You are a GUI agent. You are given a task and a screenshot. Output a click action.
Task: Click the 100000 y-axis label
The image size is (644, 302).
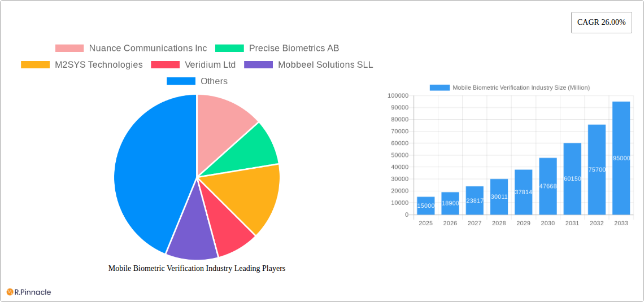point(398,95)
